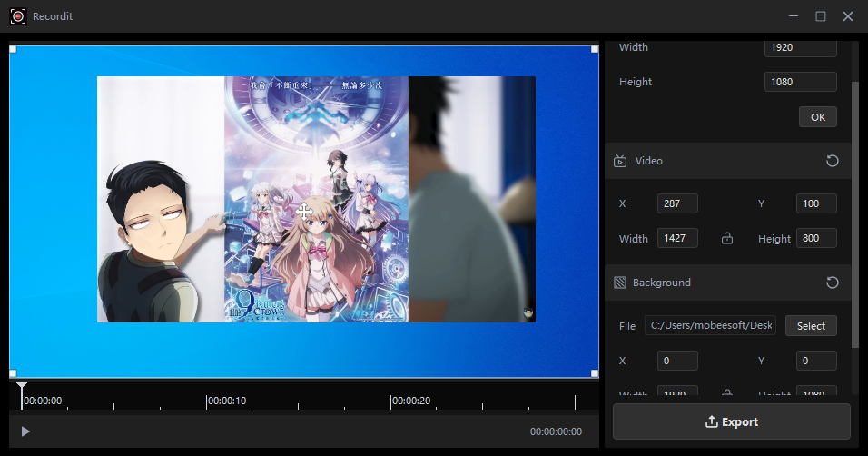Screen dimensions: 868x456
Task: Click the Recordit app logo icon
Action: [17, 16]
